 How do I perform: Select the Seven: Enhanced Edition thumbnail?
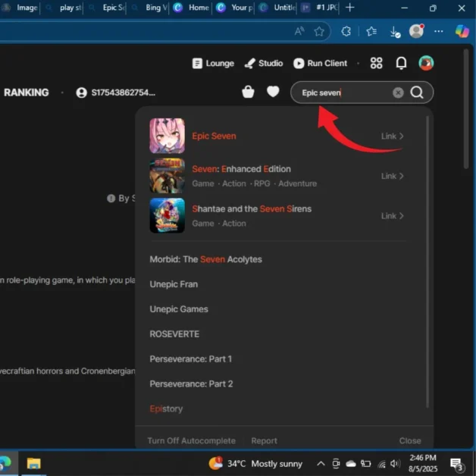pyautogui.click(x=167, y=176)
